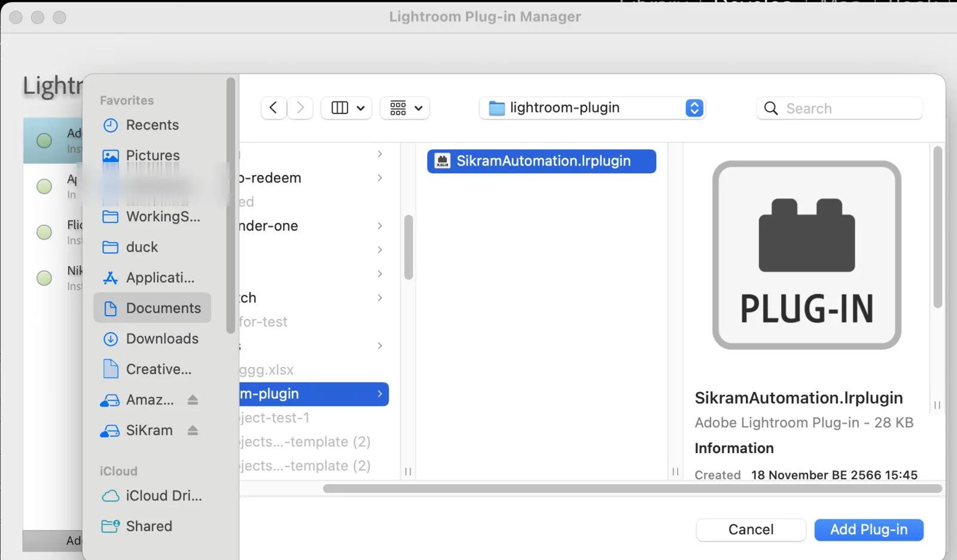Click the sidebar's vertical scrollbar
The height and width of the screenshot is (560, 957).
pyautogui.click(x=231, y=205)
